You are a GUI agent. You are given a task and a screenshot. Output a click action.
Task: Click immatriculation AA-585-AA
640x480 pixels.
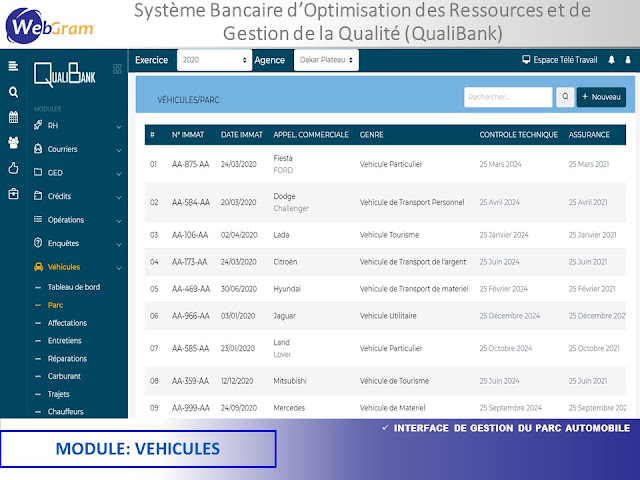[191, 348]
